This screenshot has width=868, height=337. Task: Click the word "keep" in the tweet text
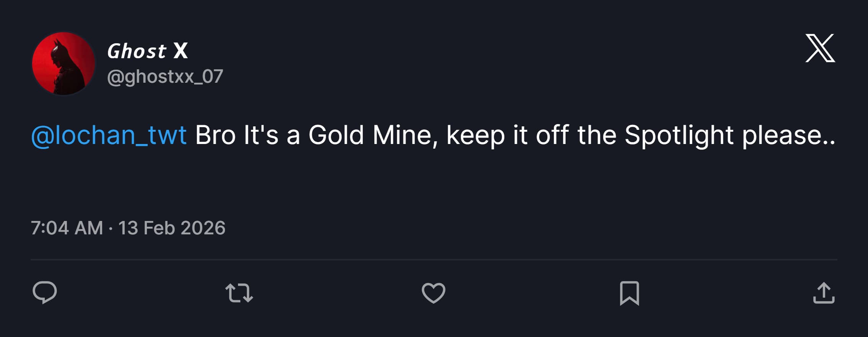pos(475,136)
